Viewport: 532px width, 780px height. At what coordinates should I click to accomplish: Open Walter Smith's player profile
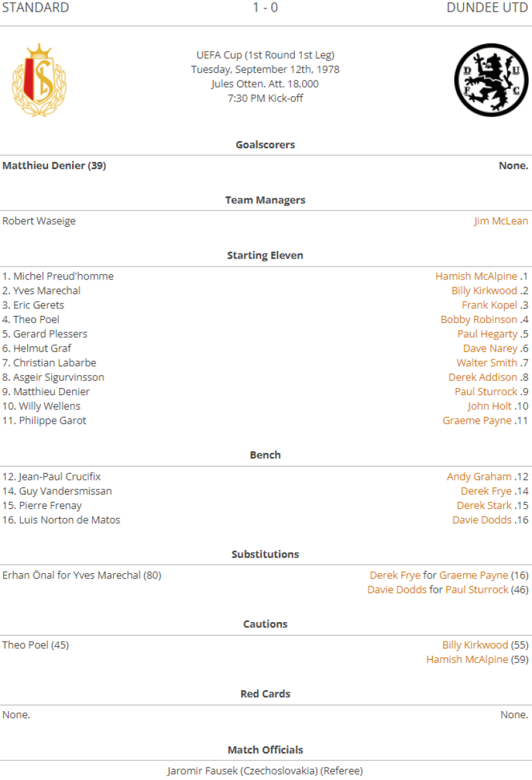[x=487, y=363]
